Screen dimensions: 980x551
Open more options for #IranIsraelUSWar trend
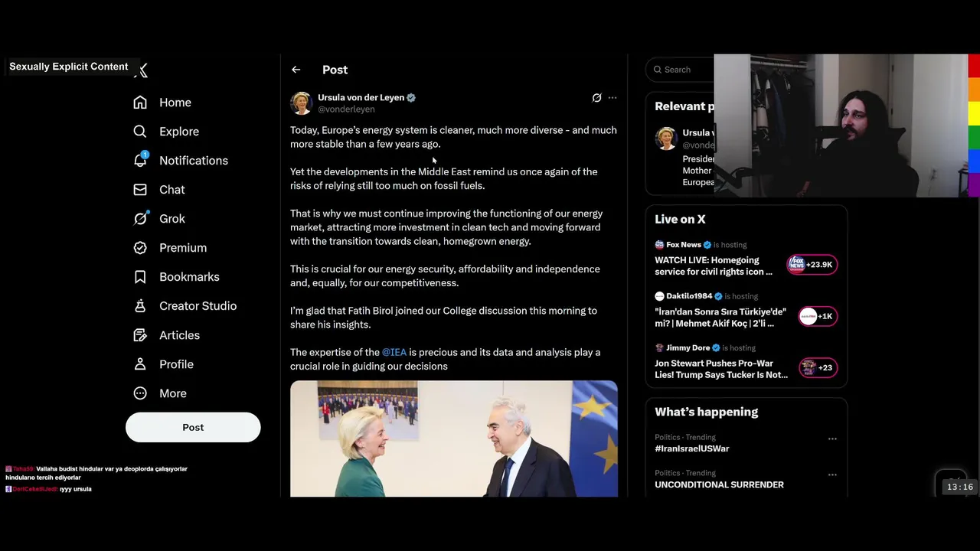click(x=832, y=439)
